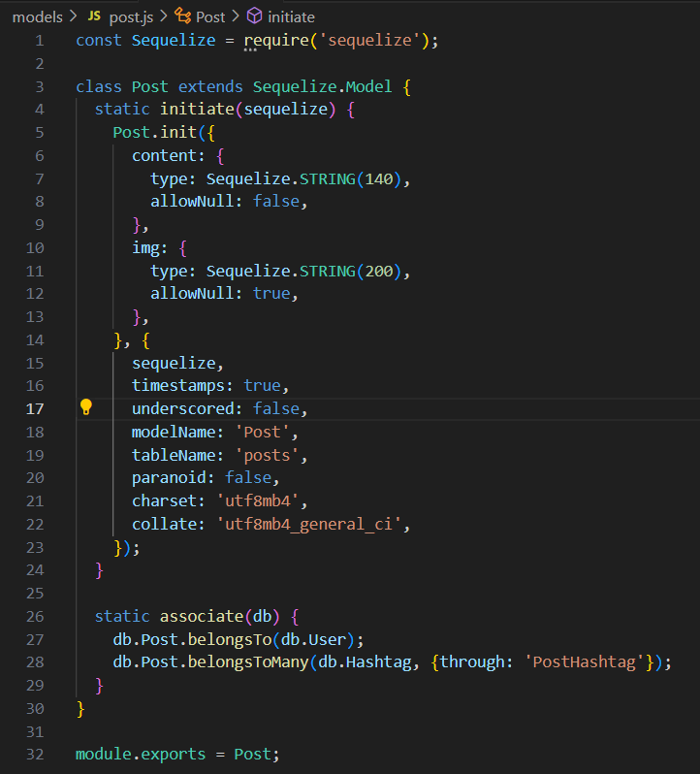Expand chevron after 'Post' breadcrumb

tap(236, 16)
